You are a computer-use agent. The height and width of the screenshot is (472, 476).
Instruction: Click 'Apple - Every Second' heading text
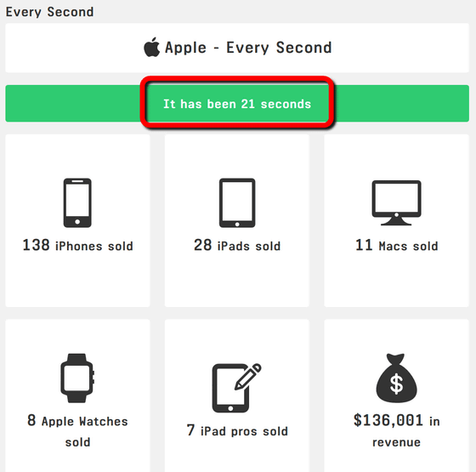click(x=248, y=48)
